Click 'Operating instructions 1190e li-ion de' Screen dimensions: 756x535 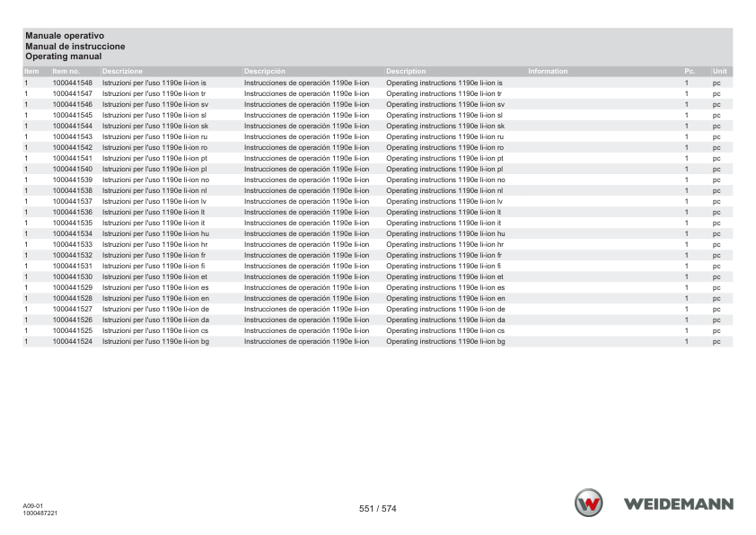click(x=445, y=309)
